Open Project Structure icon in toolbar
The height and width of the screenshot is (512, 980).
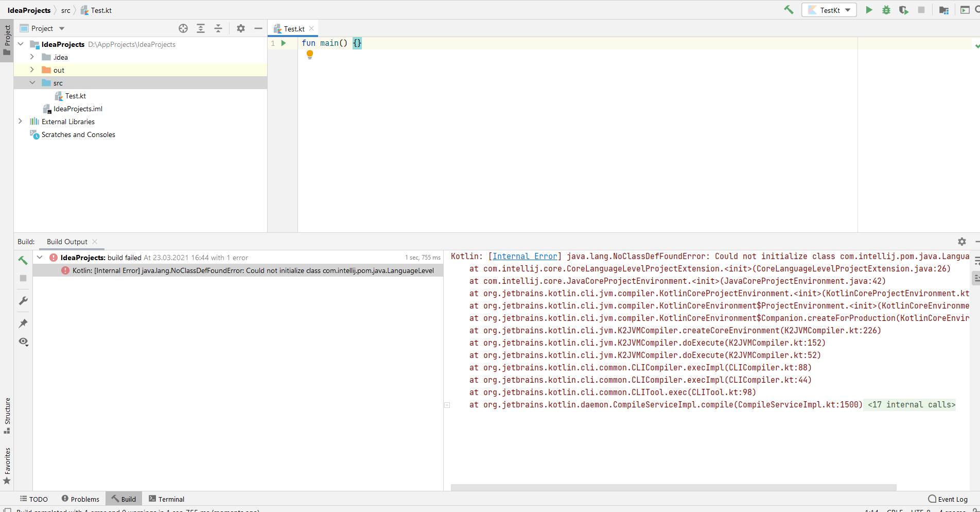coord(944,10)
